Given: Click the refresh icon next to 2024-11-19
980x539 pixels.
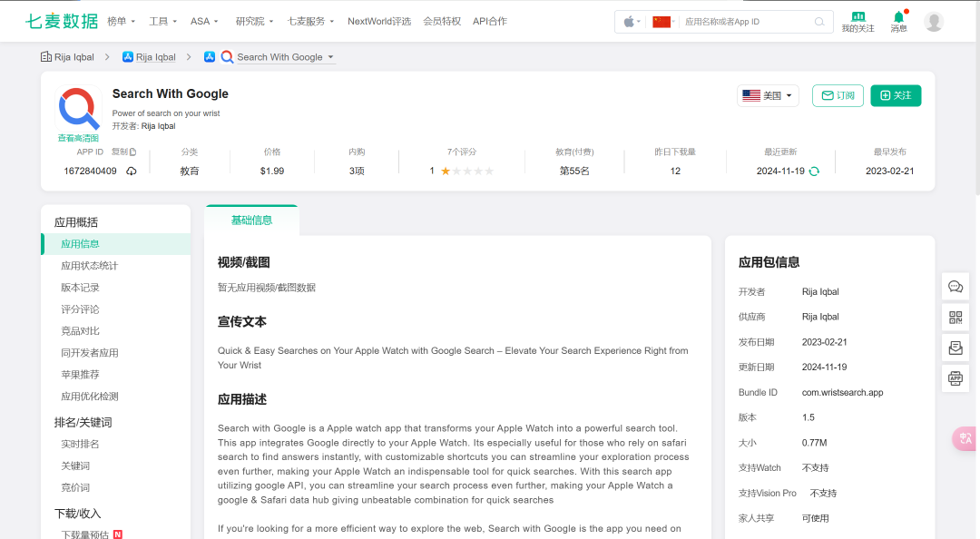Looking at the screenshot, I should [x=814, y=171].
